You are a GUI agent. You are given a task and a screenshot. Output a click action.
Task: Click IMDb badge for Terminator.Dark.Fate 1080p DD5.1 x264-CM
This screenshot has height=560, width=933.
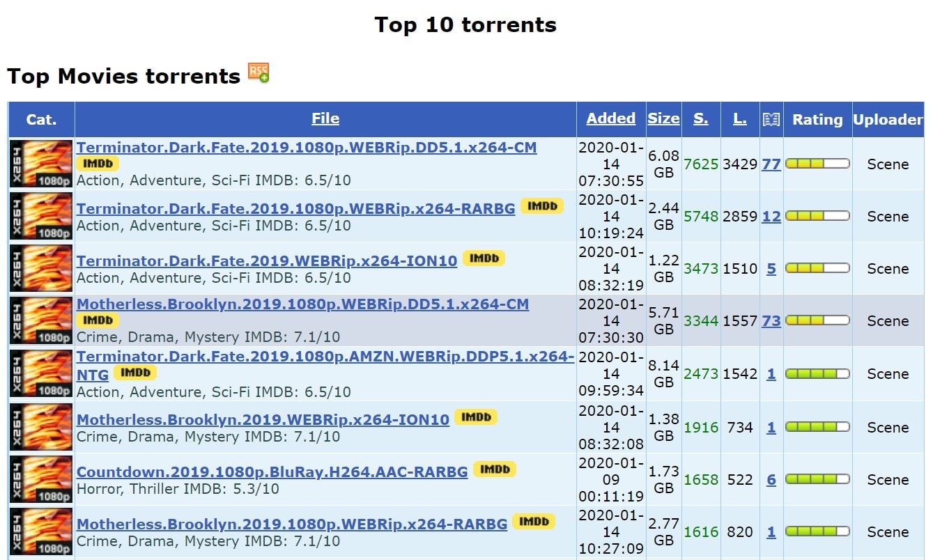coord(98,164)
